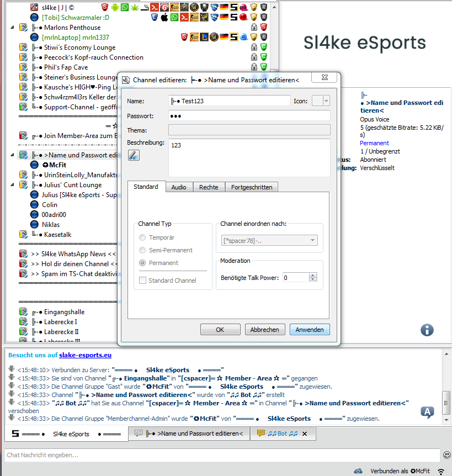This screenshot has width=452, height=476.
Task: Click the blue status circle next to Niklas
Action: 34,224
